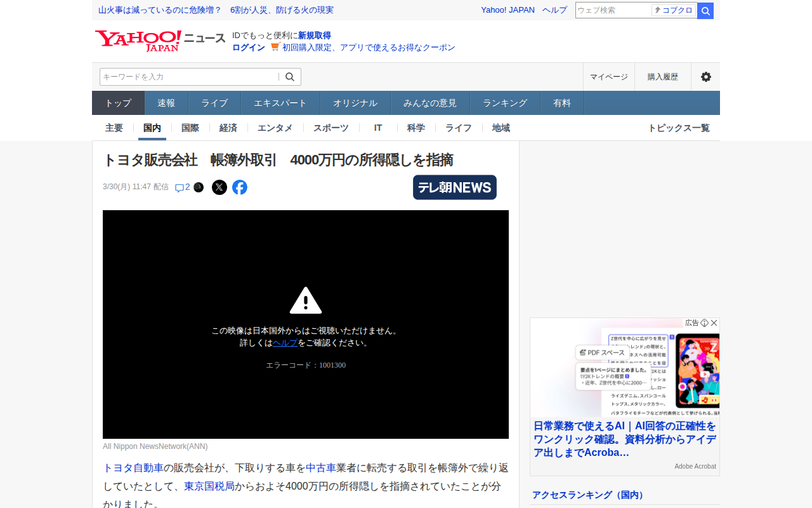Open the article comments bubble icon
This screenshot has width=812, height=508.
pos(180,188)
